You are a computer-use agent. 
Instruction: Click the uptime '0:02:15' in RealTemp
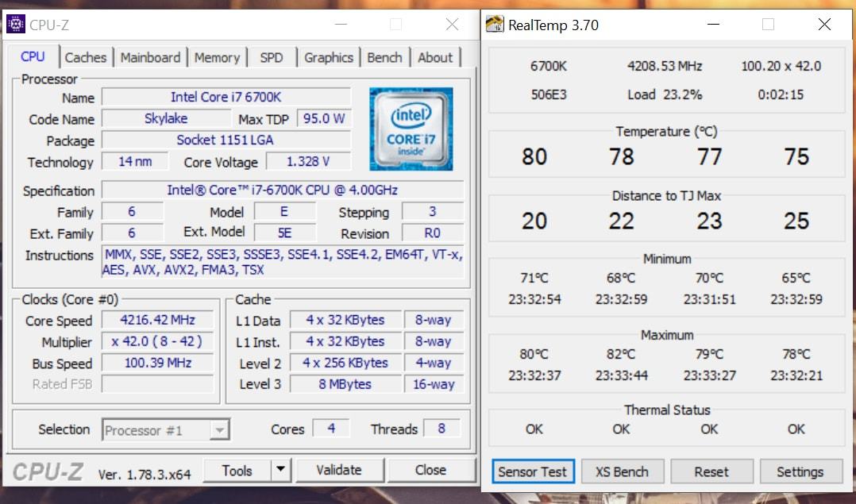tap(781, 94)
